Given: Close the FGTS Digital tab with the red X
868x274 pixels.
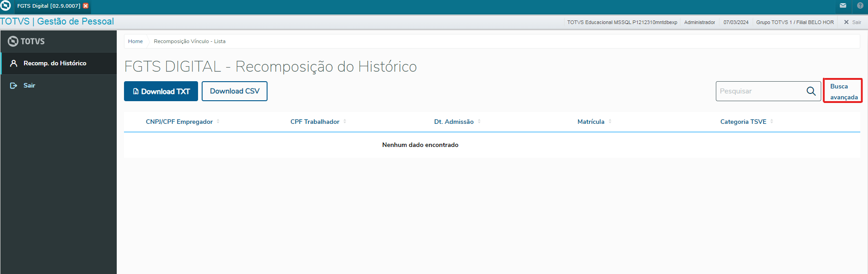Looking at the screenshot, I should click(85, 6).
